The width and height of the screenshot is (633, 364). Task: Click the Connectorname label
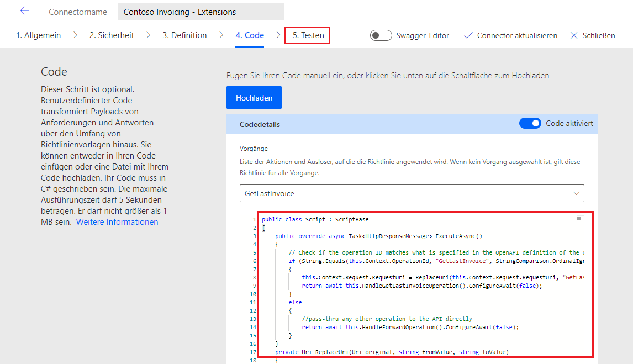pos(78,12)
